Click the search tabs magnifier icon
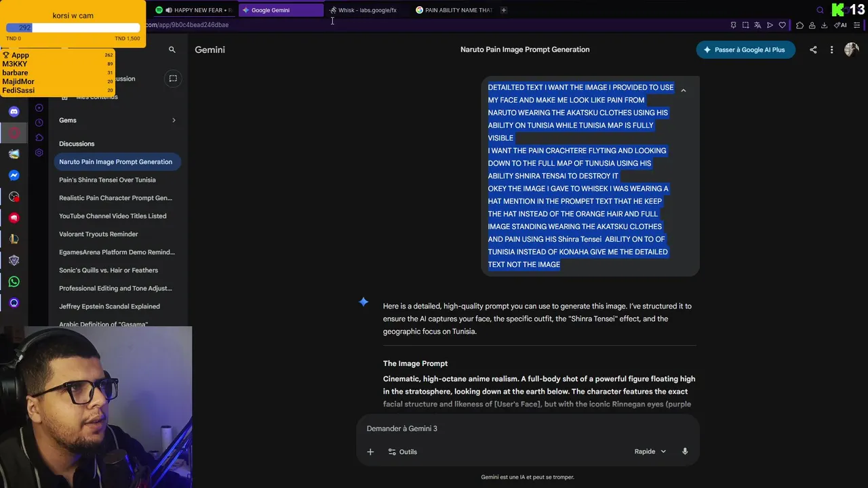This screenshot has width=868, height=488. pos(820,10)
